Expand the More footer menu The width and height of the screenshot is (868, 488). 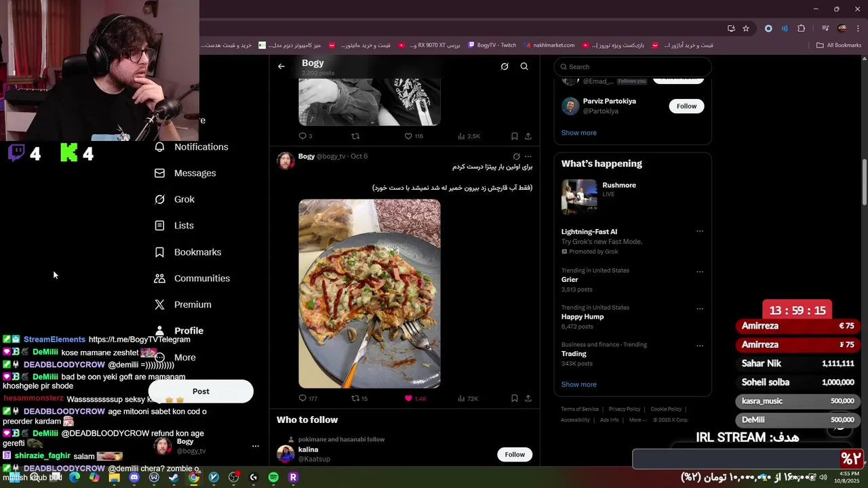pyautogui.click(x=637, y=420)
